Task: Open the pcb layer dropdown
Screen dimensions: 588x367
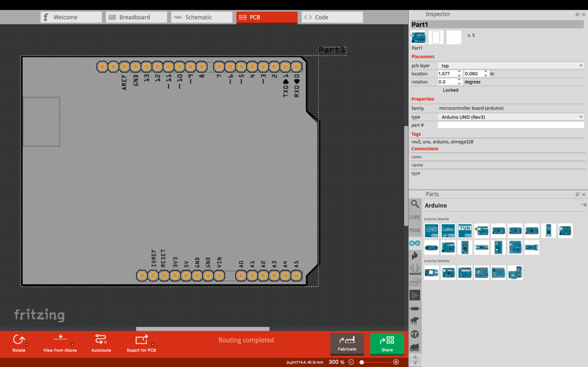Action: coord(511,66)
